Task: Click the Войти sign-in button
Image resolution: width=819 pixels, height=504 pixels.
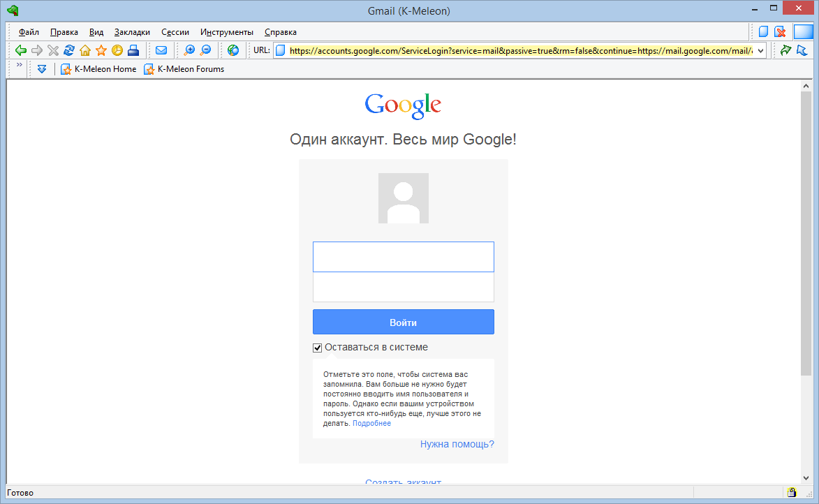Action: click(x=404, y=322)
